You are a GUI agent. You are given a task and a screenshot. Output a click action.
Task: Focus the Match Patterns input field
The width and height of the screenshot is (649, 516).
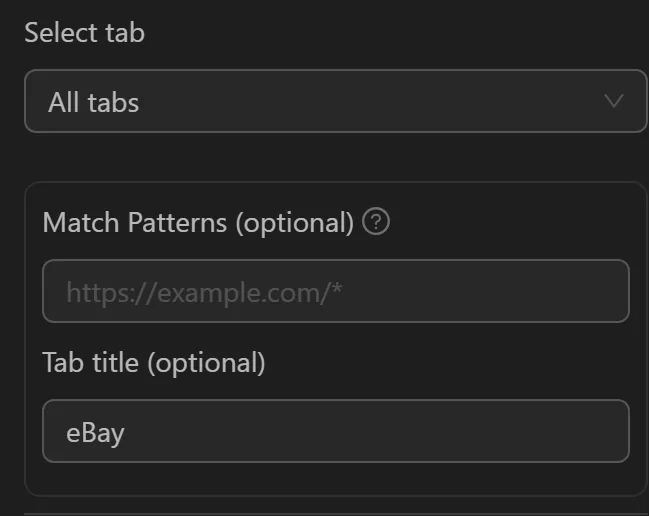click(335, 292)
